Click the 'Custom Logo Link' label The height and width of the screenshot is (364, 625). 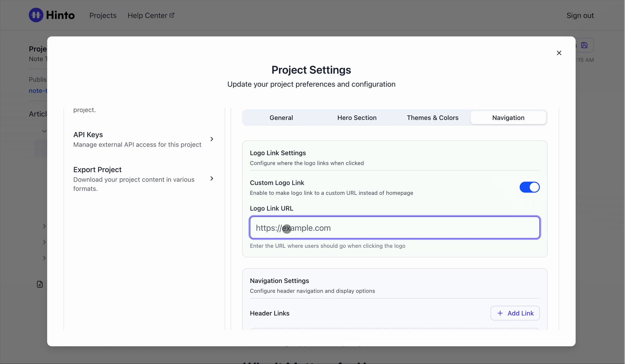click(x=277, y=183)
